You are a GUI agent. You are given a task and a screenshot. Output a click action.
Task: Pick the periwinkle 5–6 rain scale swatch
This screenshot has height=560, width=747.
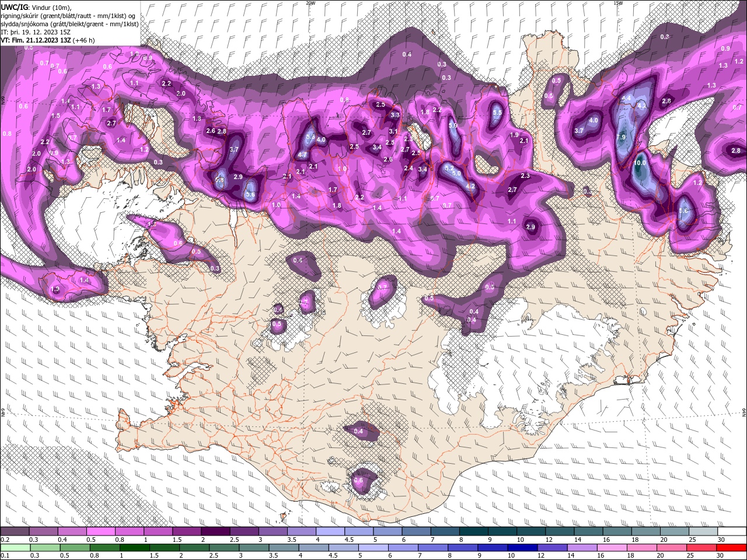coord(374,547)
